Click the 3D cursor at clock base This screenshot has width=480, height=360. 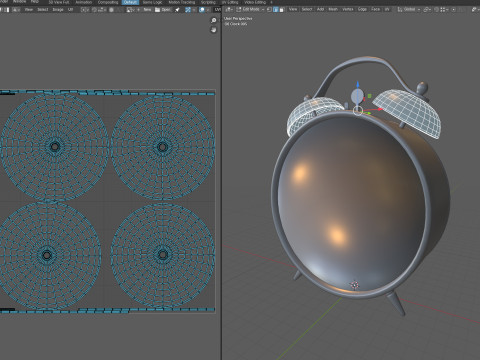[354, 285]
